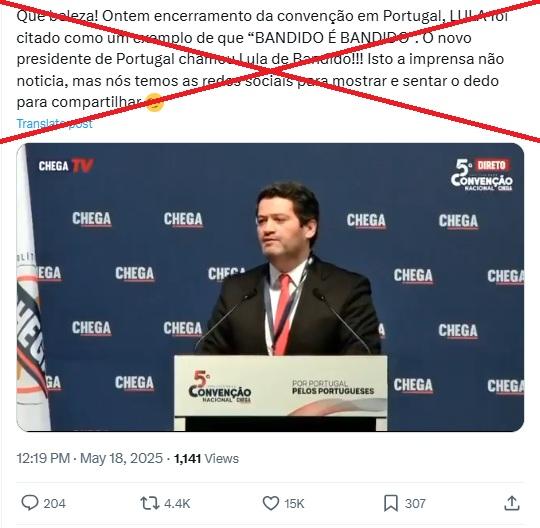Click the 5ª Convenção Nacional logo top-right
Viewport: 540px width, 528px height.
481,175
